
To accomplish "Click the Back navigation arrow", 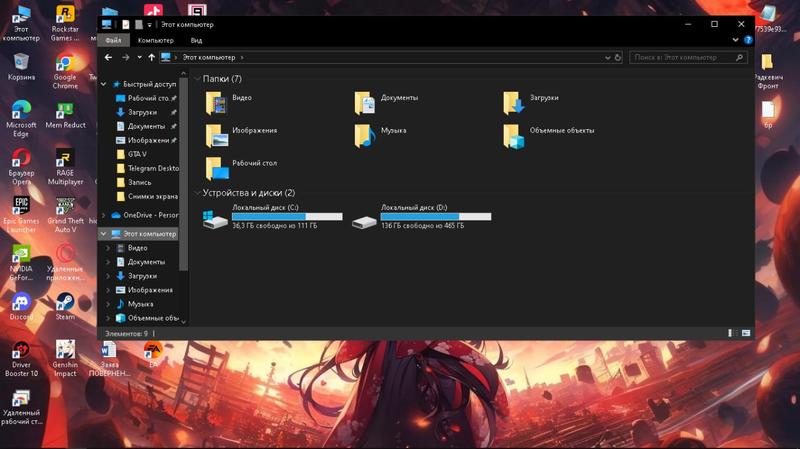I will 109,58.
